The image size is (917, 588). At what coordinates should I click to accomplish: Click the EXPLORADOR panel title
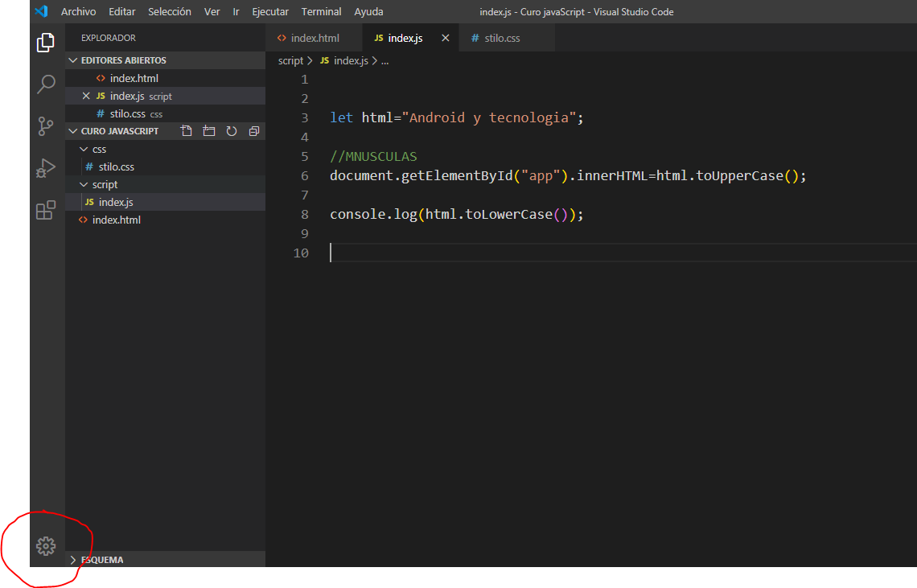(109, 38)
